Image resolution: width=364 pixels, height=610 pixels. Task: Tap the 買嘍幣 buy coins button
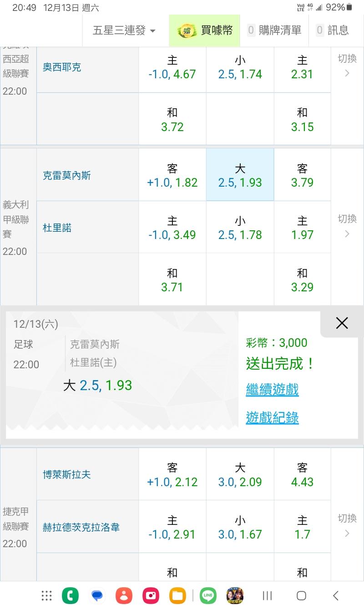pos(205,30)
